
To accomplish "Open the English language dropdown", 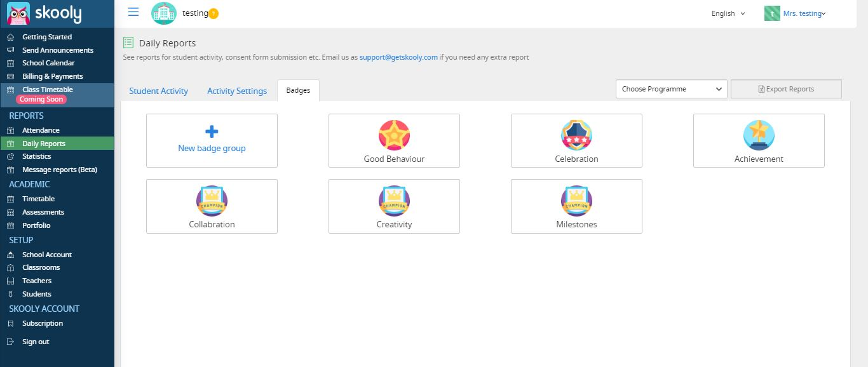I will tap(728, 13).
